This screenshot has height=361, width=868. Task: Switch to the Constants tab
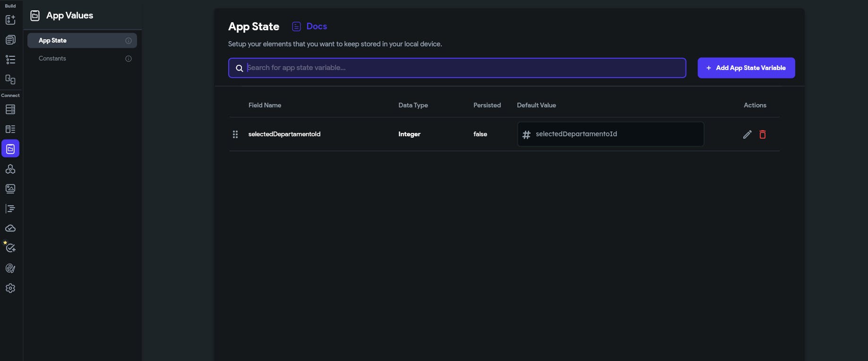[52, 59]
